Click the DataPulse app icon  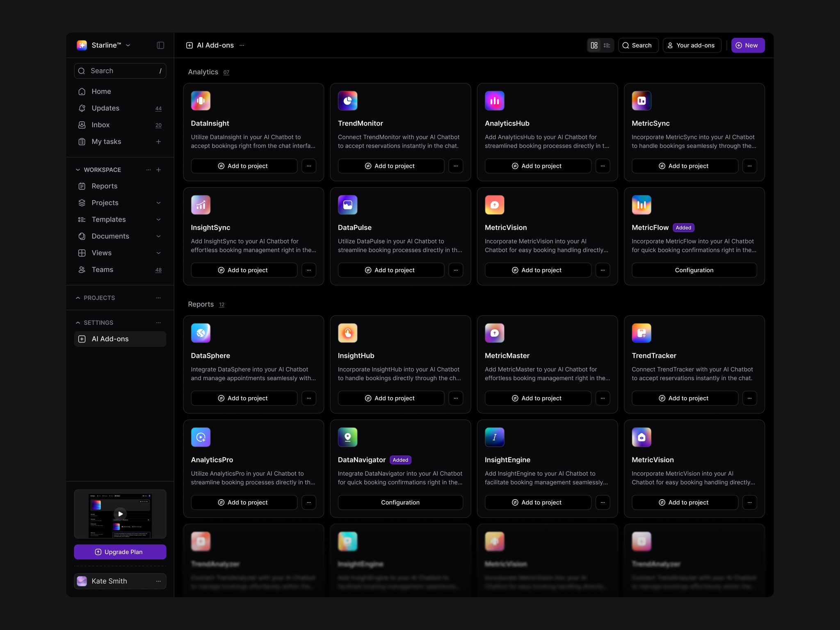pos(347,205)
